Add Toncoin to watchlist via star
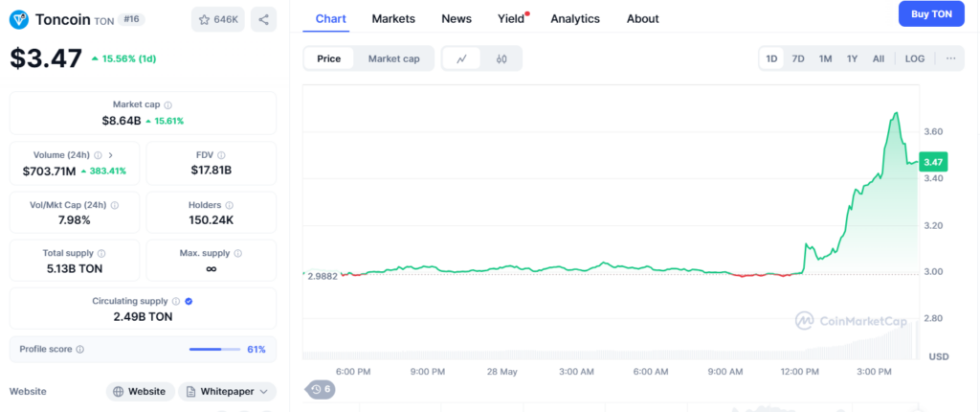This screenshot has height=412, width=980. click(217, 19)
